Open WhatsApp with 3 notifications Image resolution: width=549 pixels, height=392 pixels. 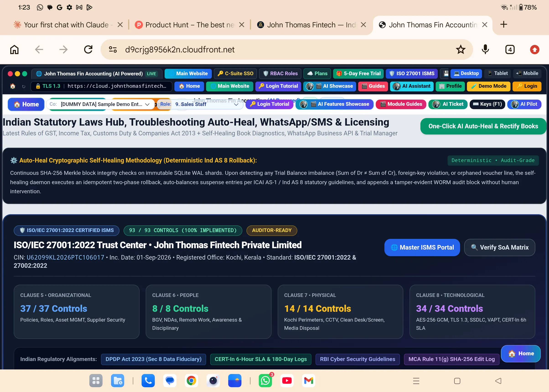pos(265,381)
